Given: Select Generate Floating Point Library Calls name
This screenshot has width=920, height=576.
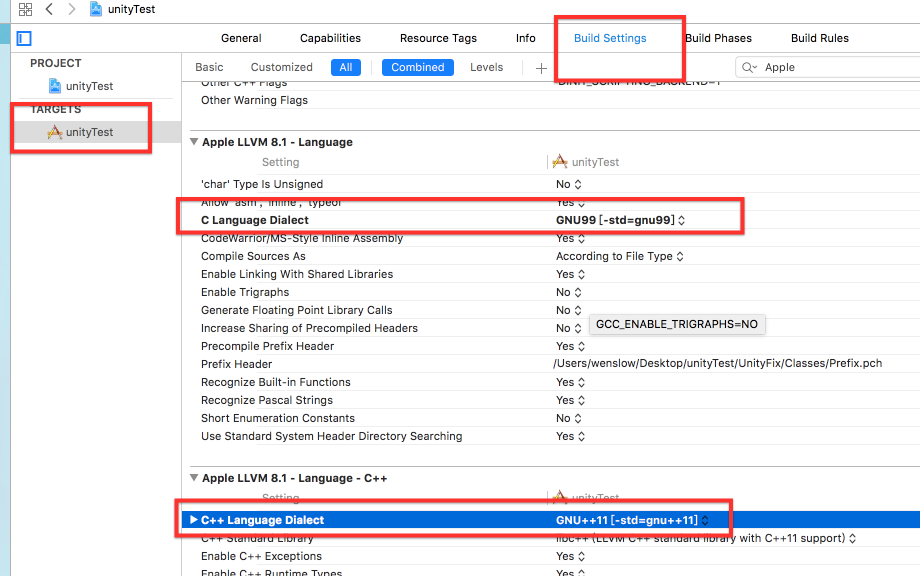Looking at the screenshot, I should 296,310.
